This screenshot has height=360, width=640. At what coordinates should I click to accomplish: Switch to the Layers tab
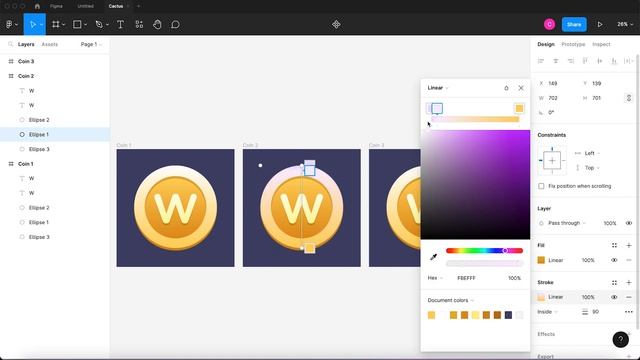tap(26, 44)
